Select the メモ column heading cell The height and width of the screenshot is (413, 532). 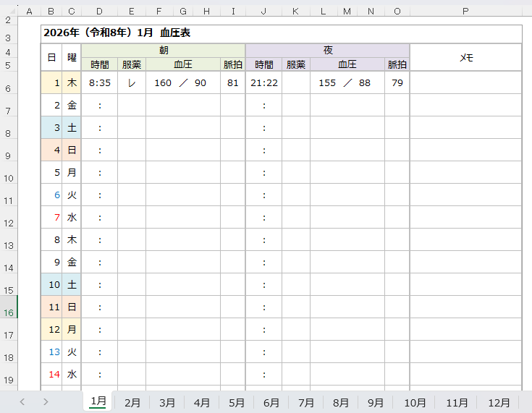point(465,57)
